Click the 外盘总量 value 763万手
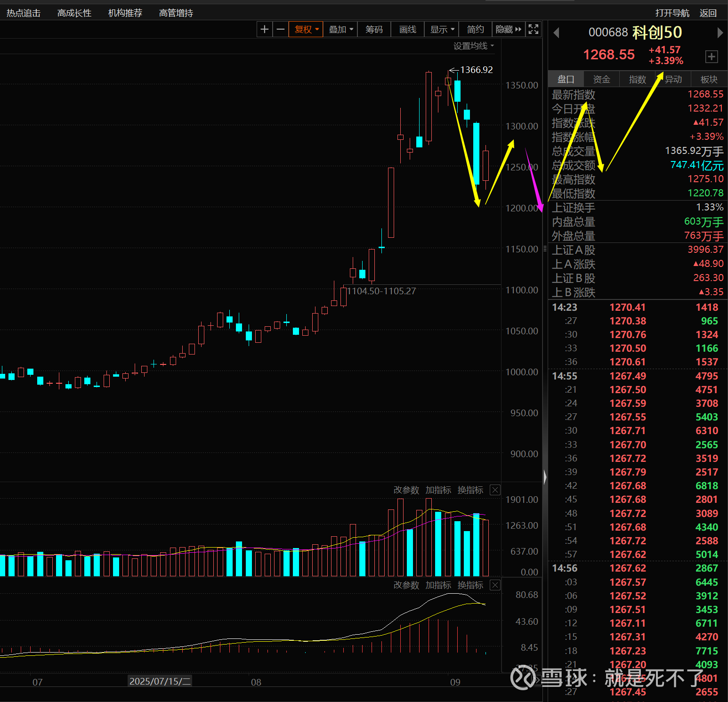The height and width of the screenshot is (702, 728). click(x=704, y=236)
